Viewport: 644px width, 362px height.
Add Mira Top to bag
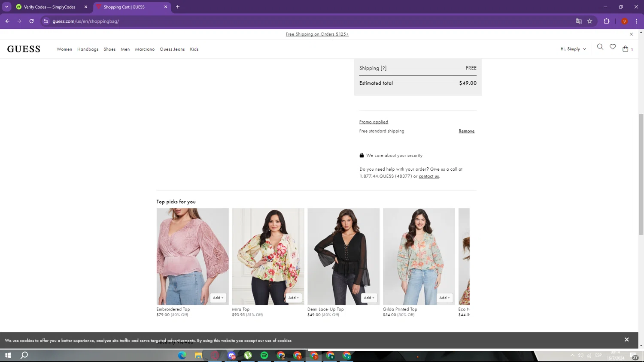coord(294,298)
